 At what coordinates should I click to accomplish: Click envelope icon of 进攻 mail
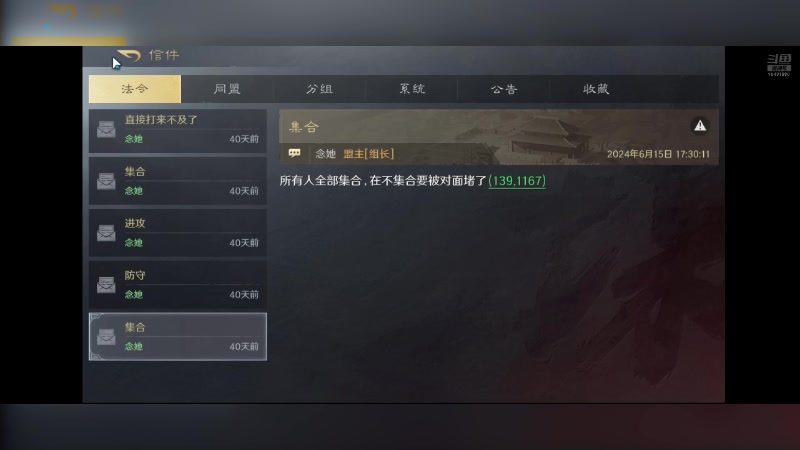tap(106, 233)
